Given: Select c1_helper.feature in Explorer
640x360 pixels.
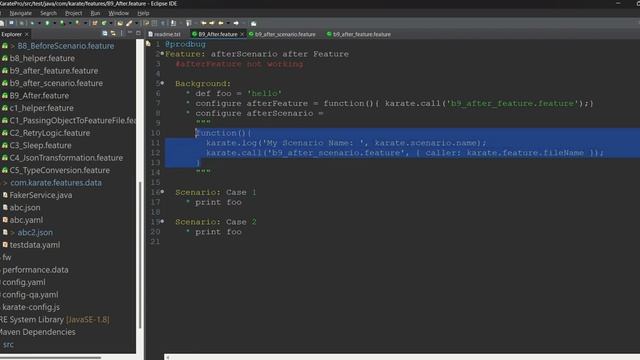Looking at the screenshot, I should [42, 108].
